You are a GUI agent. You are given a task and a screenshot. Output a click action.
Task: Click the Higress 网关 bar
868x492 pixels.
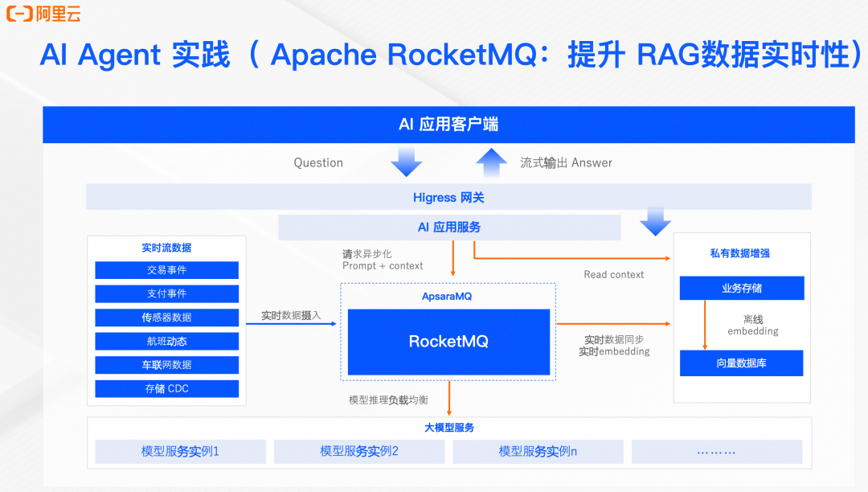(448, 196)
